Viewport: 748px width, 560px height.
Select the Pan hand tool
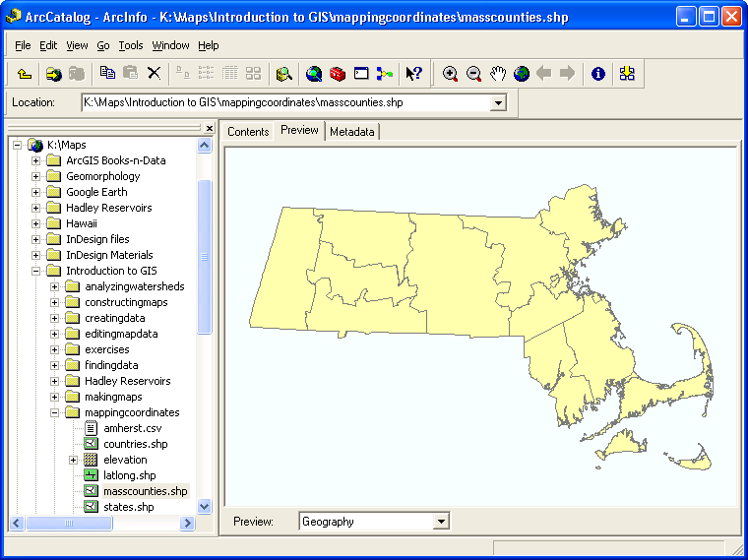498,74
